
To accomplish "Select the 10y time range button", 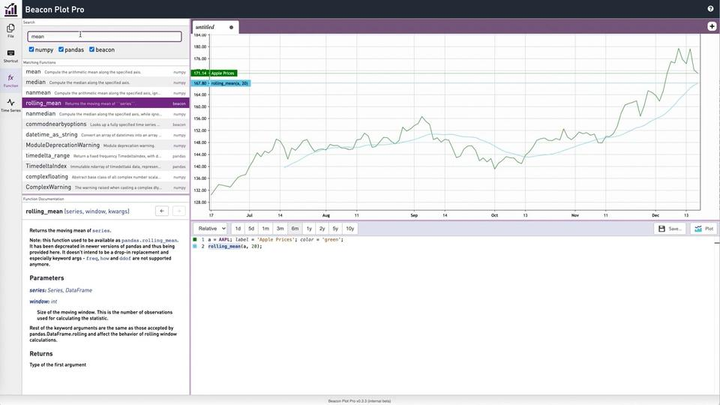I will pos(350,229).
